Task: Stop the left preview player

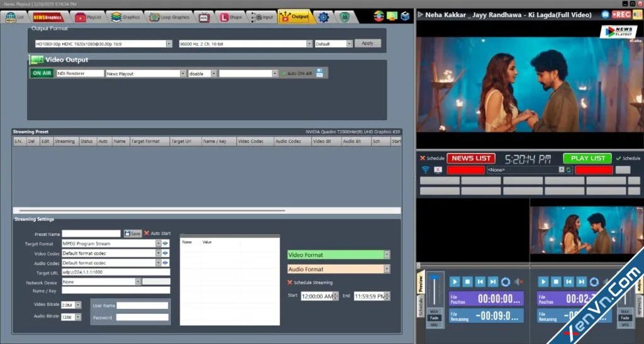Action: pyautogui.click(x=467, y=282)
